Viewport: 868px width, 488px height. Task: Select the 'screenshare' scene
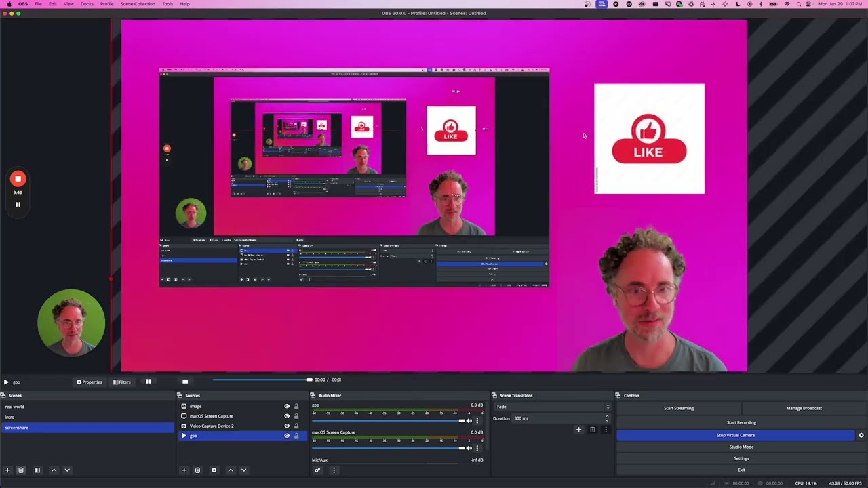[x=87, y=428]
